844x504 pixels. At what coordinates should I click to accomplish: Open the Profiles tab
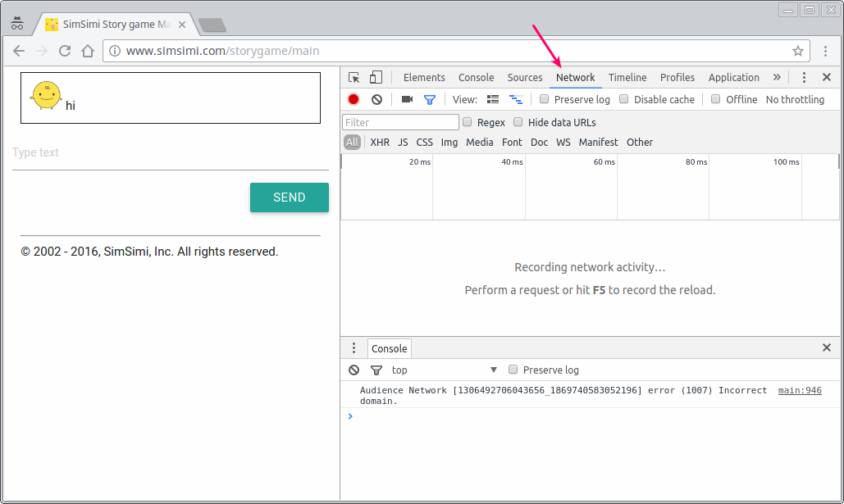pos(677,78)
